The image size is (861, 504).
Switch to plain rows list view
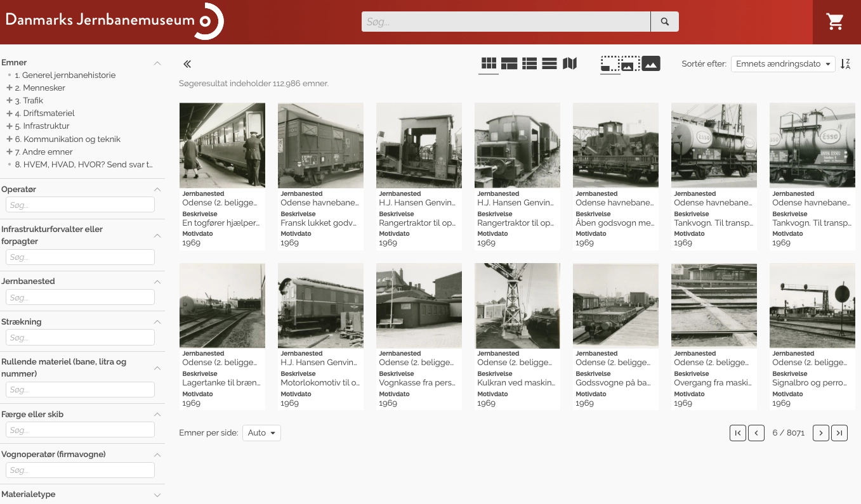(x=549, y=63)
